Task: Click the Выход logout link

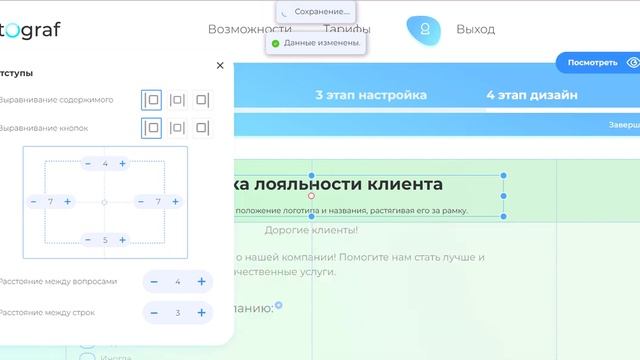Action: [x=476, y=29]
